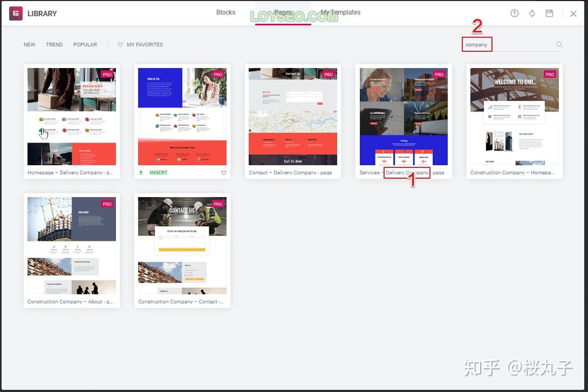The width and height of the screenshot is (588, 392).
Task: Filter templates by TREND
Action: tap(54, 45)
